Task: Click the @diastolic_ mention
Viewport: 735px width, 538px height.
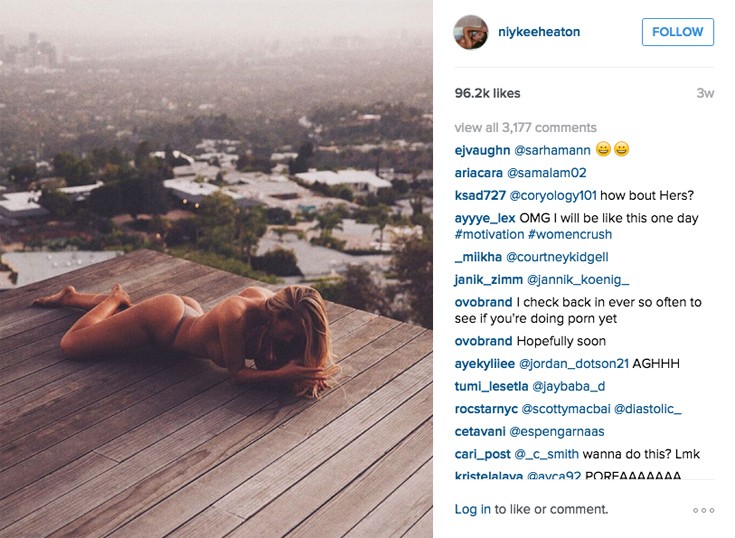Action: (647, 409)
